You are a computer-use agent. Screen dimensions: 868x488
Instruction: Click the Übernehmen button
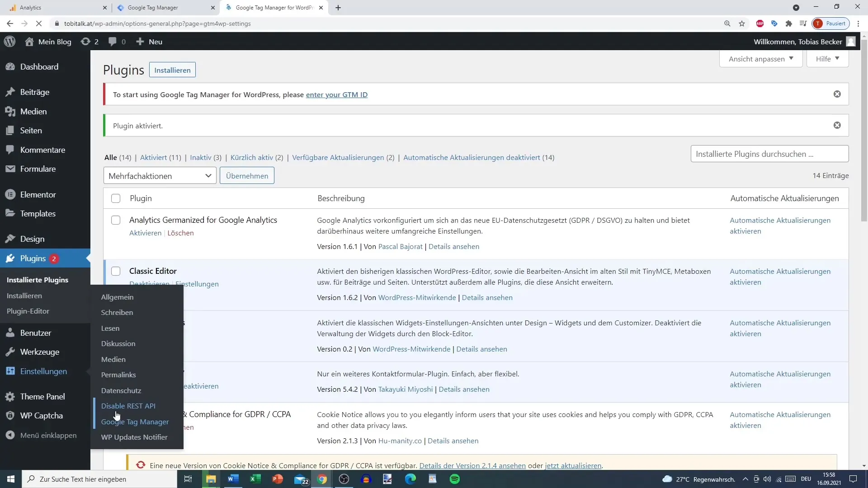point(247,176)
